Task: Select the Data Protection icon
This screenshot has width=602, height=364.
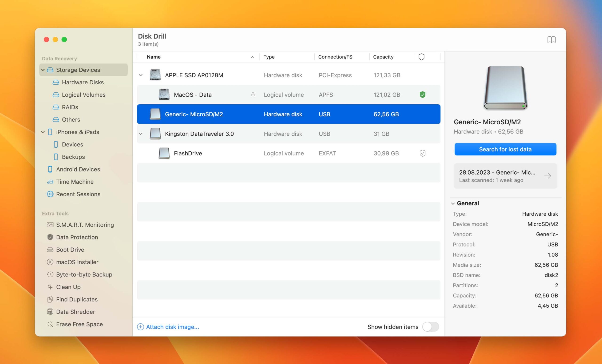Action: 50,237
